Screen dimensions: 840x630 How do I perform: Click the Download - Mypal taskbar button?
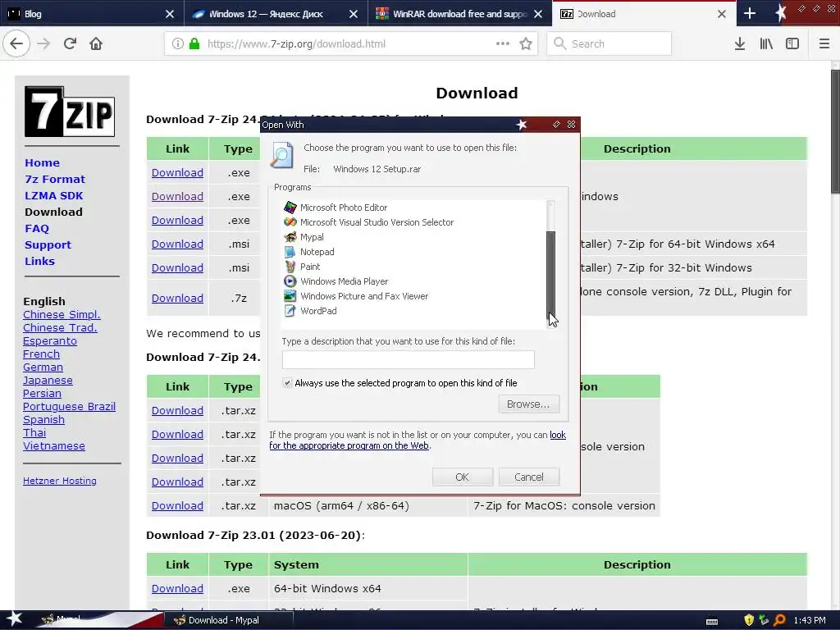pos(228,620)
